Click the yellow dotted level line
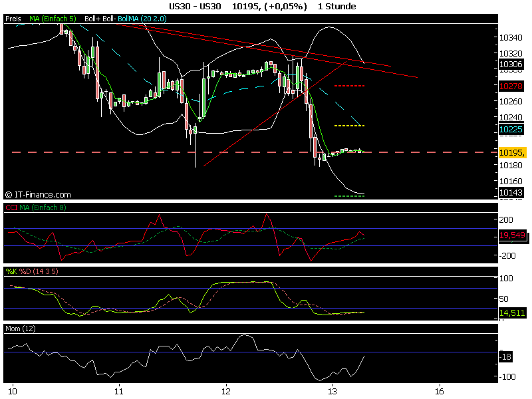Image resolution: width=532 pixels, height=399 pixels. pyautogui.click(x=350, y=126)
